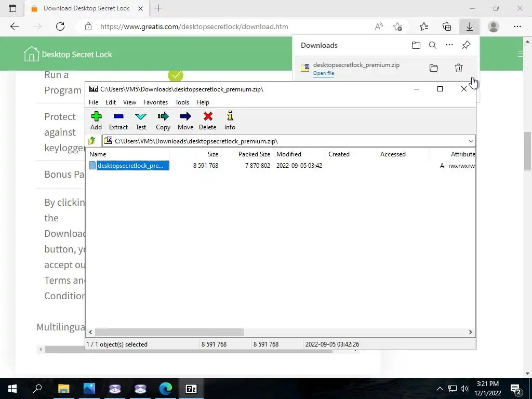Click the 7-Zip taskbar button

(191, 389)
